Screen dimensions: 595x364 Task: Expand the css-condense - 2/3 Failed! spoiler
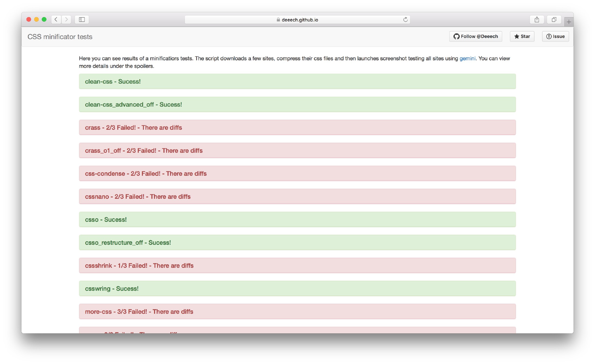point(297,173)
